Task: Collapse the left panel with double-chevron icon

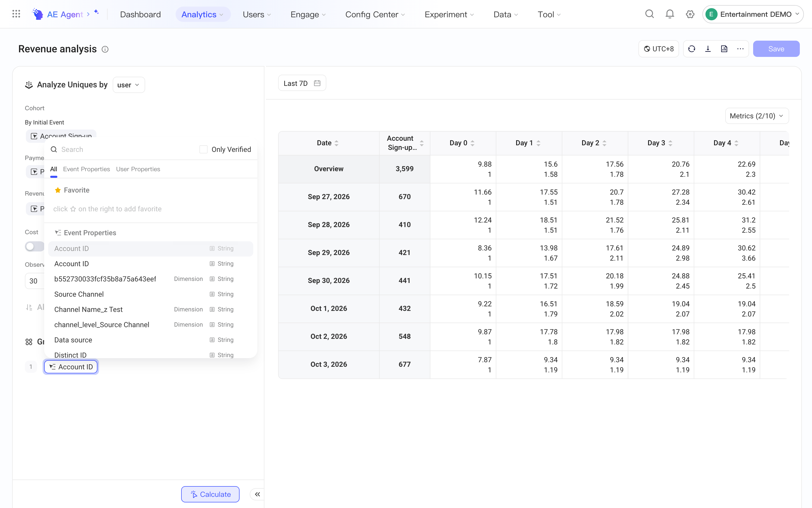Action: pos(257,494)
